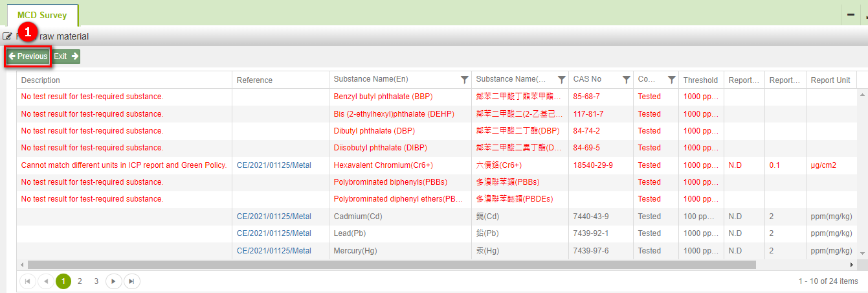This screenshot has width=868, height=293.
Task: Click horizontal scrollbar left arrow
Action: 22,264
